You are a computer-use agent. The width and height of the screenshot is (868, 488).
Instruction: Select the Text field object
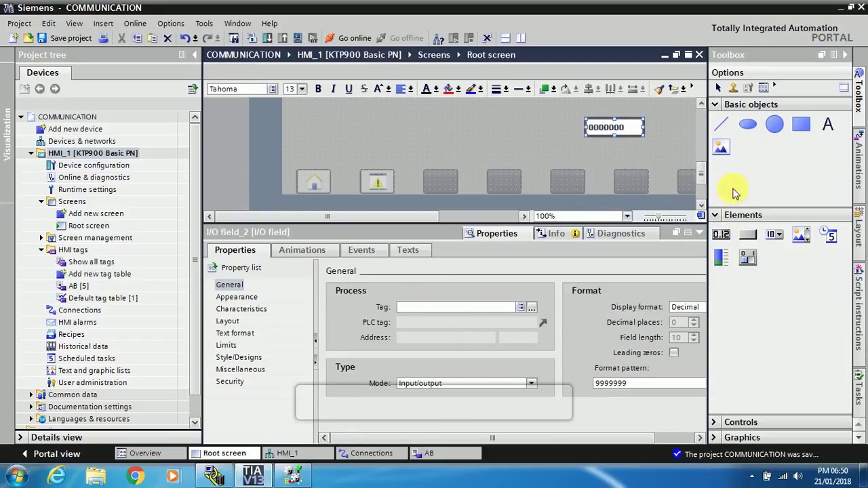coord(827,124)
